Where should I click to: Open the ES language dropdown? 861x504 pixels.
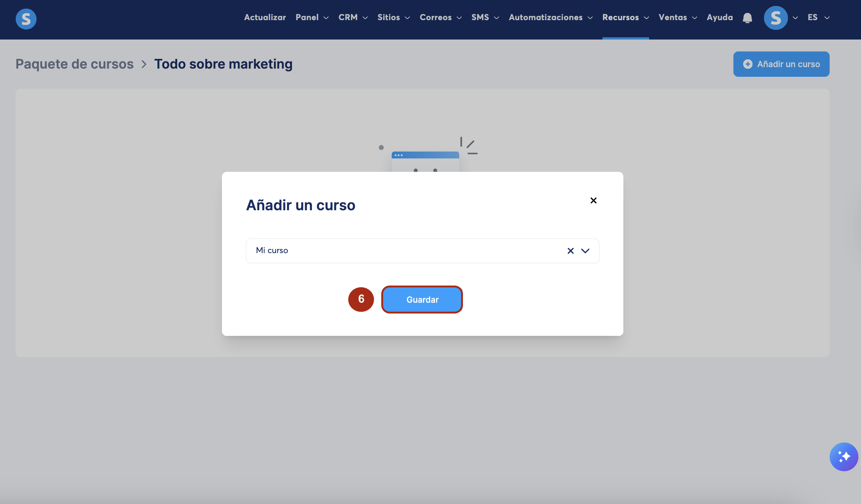click(818, 18)
